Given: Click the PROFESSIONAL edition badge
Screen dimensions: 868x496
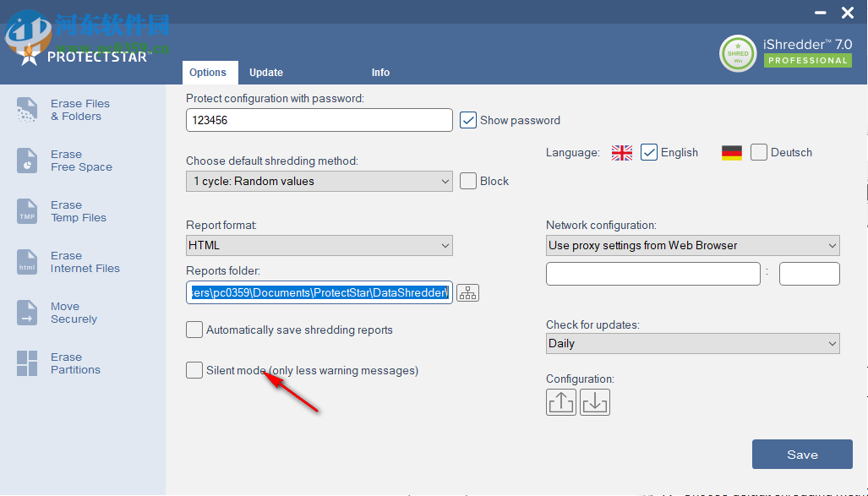Looking at the screenshot, I should (808, 60).
